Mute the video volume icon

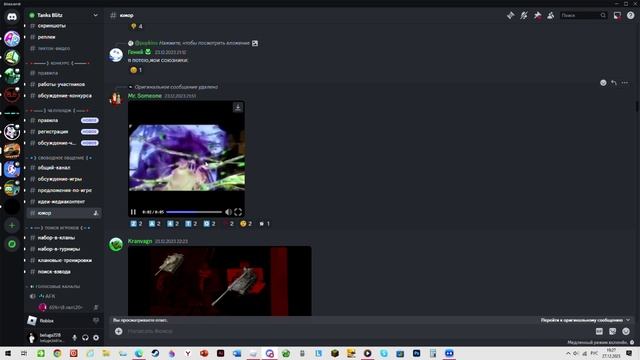[x=228, y=212]
